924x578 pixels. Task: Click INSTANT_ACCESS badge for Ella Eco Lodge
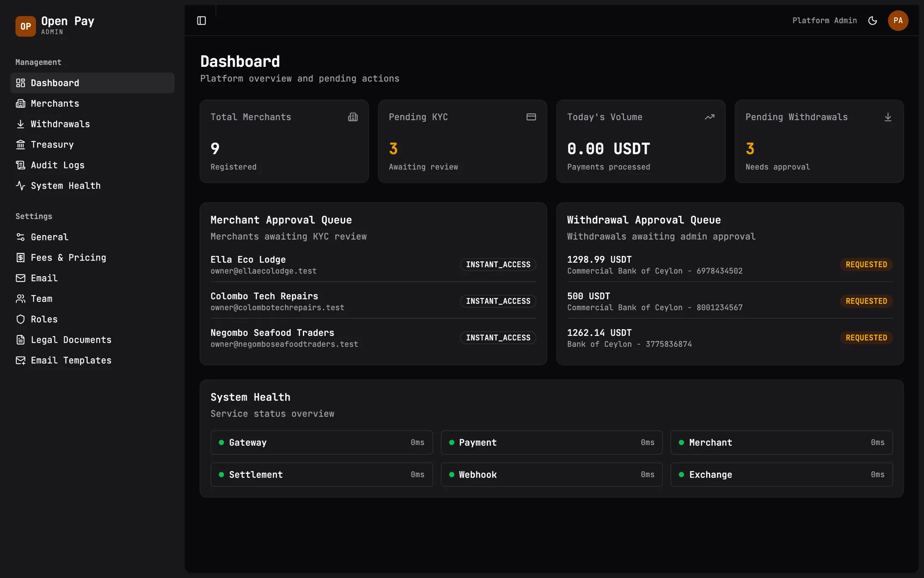point(498,265)
